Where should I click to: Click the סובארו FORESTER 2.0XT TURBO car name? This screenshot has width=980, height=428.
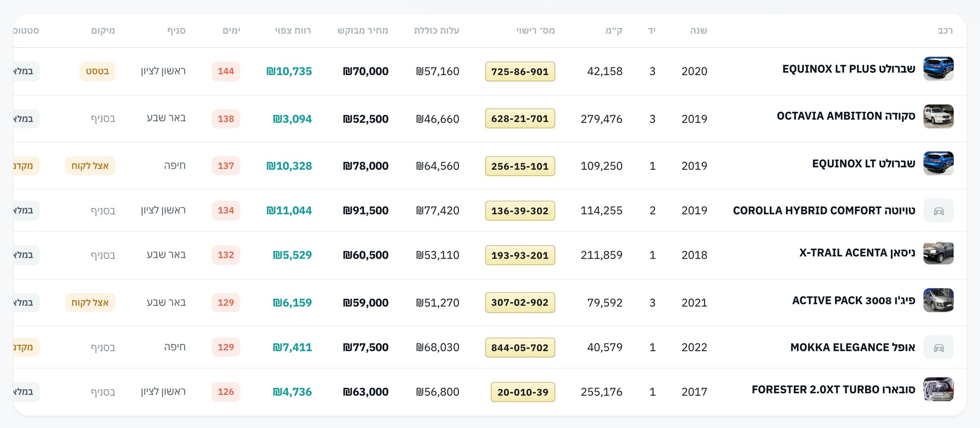click(x=834, y=390)
